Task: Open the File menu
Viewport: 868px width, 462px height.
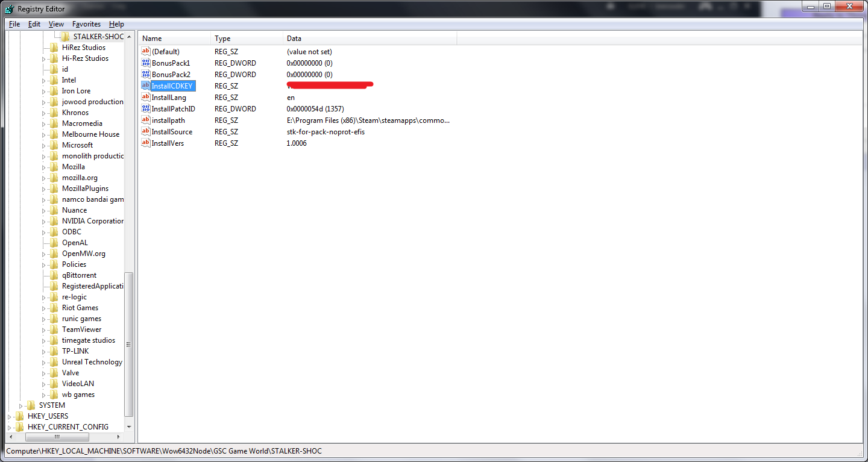Action: [14, 24]
